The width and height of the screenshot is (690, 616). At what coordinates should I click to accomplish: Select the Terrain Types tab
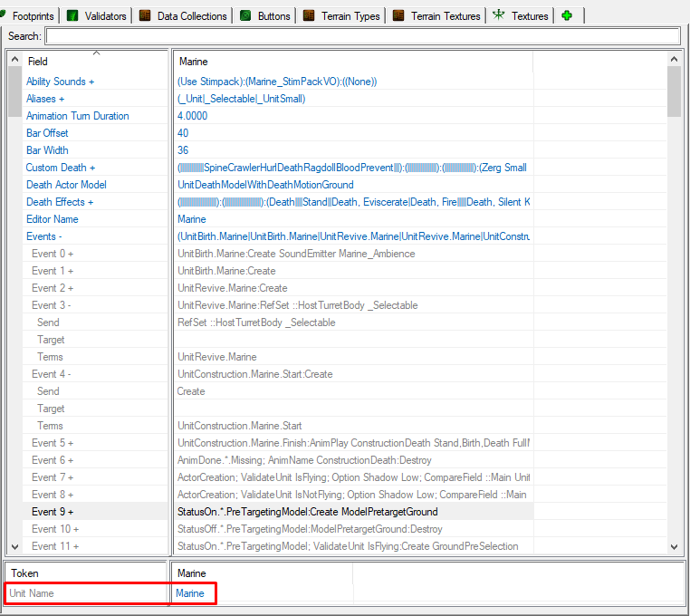(342, 15)
